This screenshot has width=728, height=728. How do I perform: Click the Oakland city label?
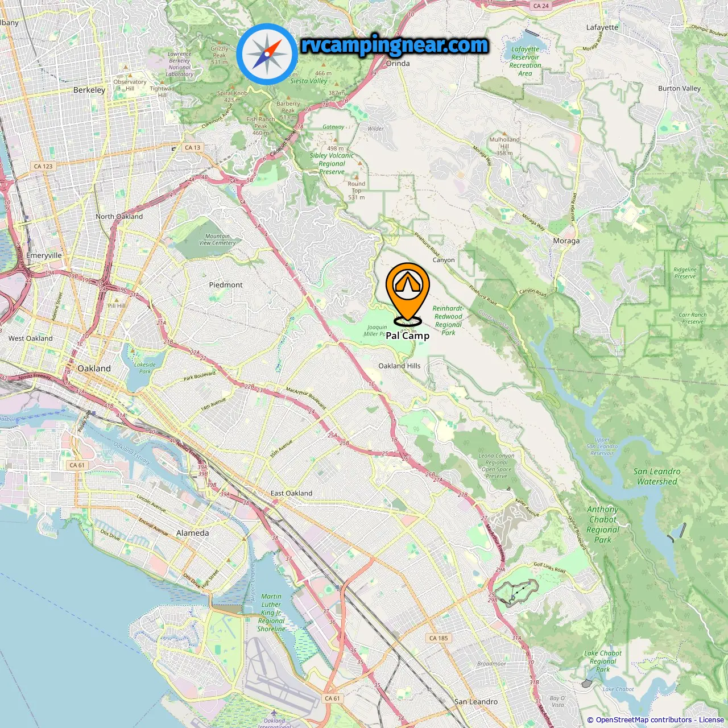[x=94, y=369]
